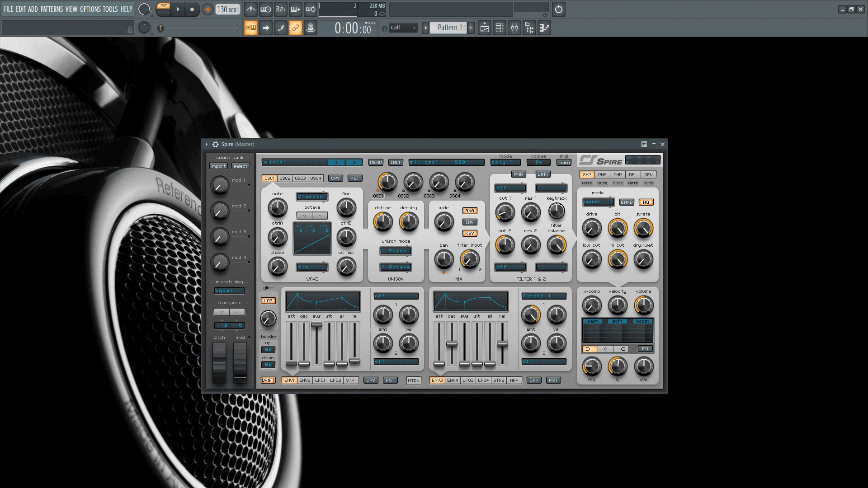Toggle loop recording icon
This screenshot has height=488, width=868.
[311, 9]
